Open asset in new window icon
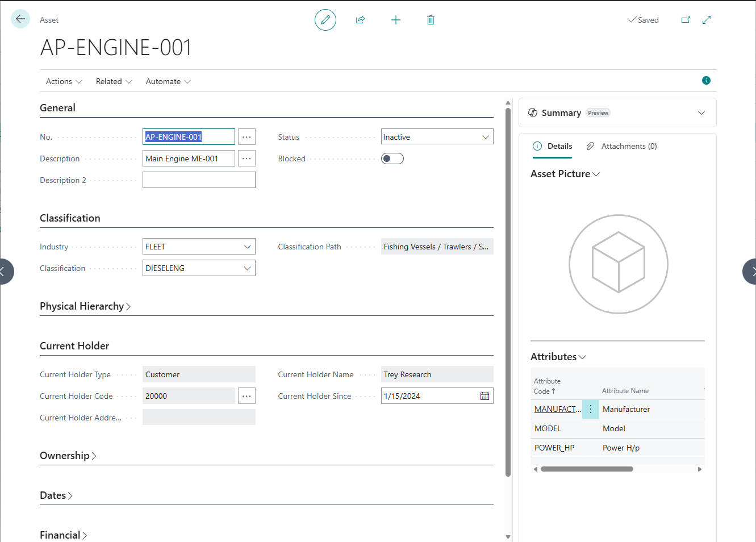 (x=686, y=20)
